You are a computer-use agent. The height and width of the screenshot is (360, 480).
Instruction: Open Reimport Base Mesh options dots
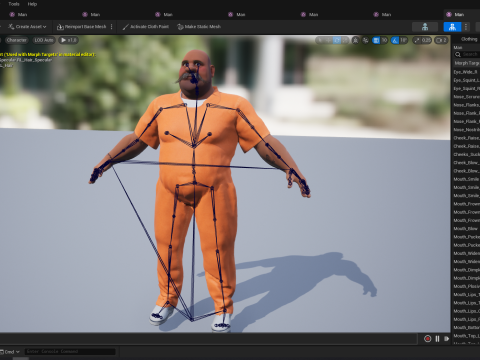click(x=112, y=27)
